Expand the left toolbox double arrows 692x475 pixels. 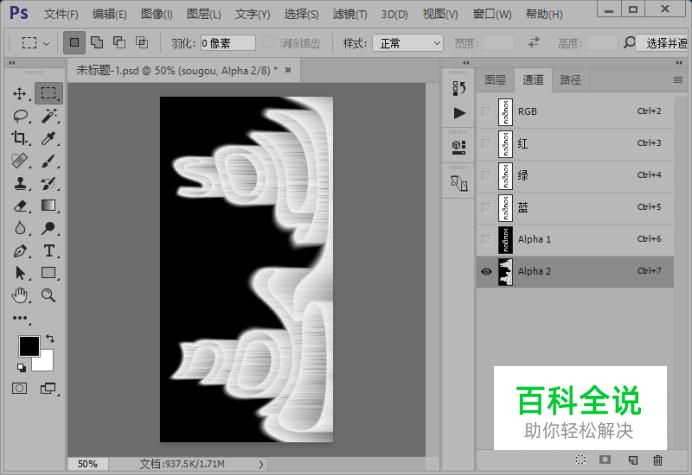pyautogui.click(x=12, y=63)
